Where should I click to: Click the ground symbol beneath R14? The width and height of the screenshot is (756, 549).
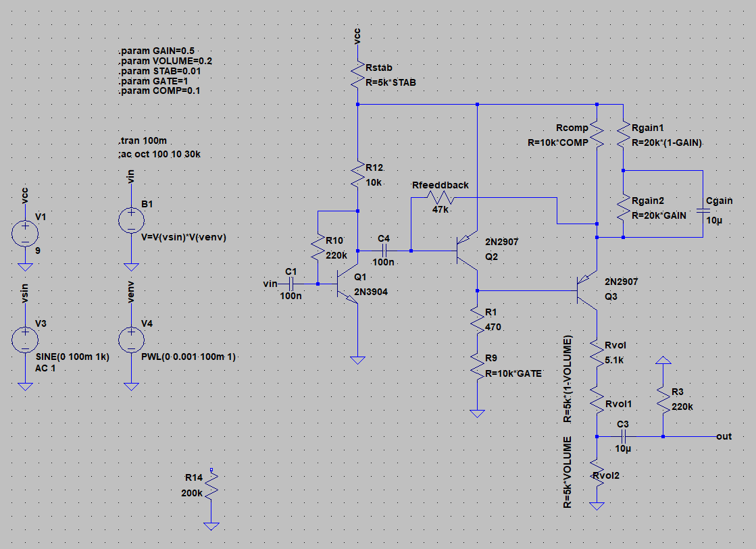(211, 526)
